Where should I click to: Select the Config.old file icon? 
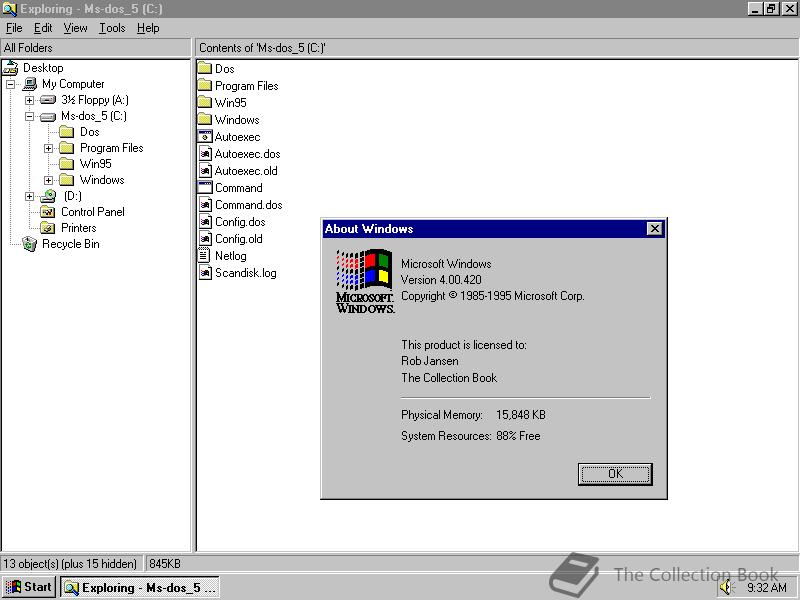pyautogui.click(x=205, y=238)
